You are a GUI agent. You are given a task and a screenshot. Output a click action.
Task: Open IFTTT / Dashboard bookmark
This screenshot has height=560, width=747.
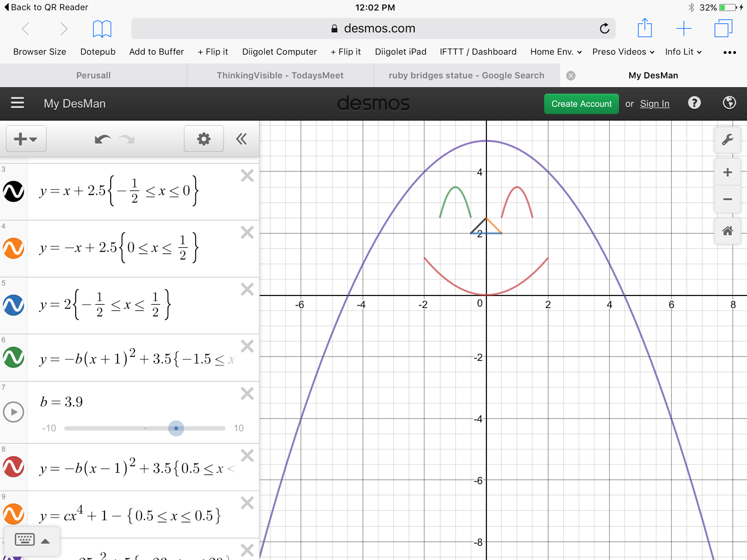click(478, 52)
